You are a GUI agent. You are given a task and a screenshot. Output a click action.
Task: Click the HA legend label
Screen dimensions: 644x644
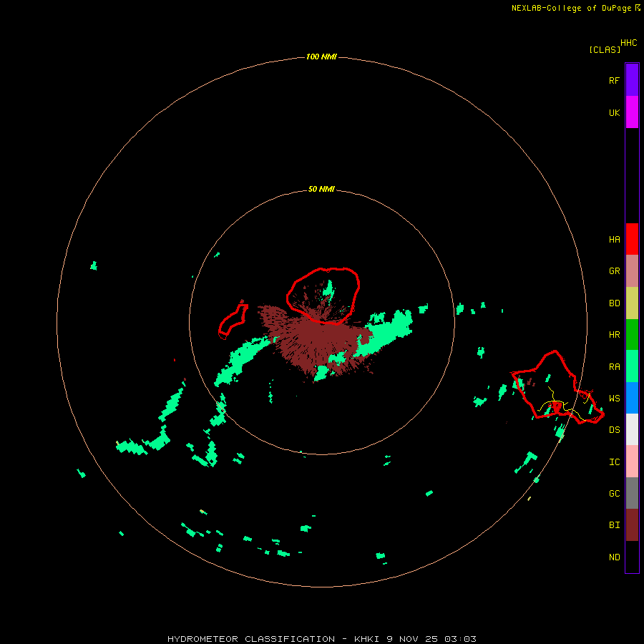(x=614, y=239)
